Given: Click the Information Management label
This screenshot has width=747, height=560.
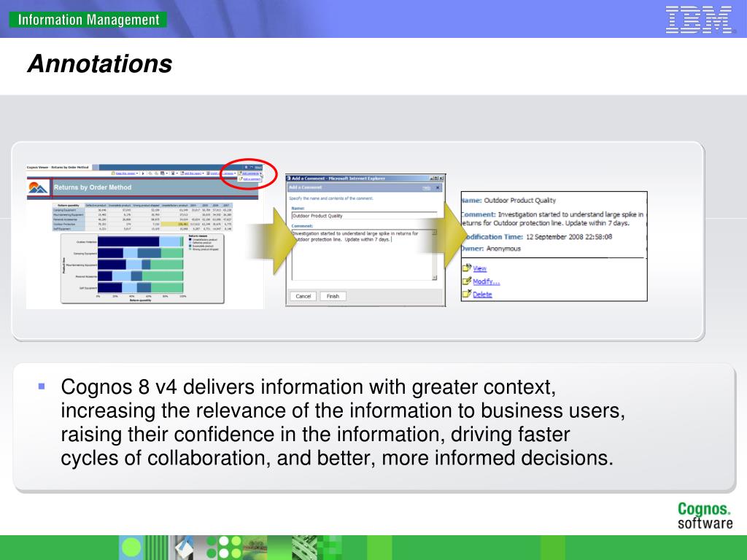Looking at the screenshot, I should [88, 20].
